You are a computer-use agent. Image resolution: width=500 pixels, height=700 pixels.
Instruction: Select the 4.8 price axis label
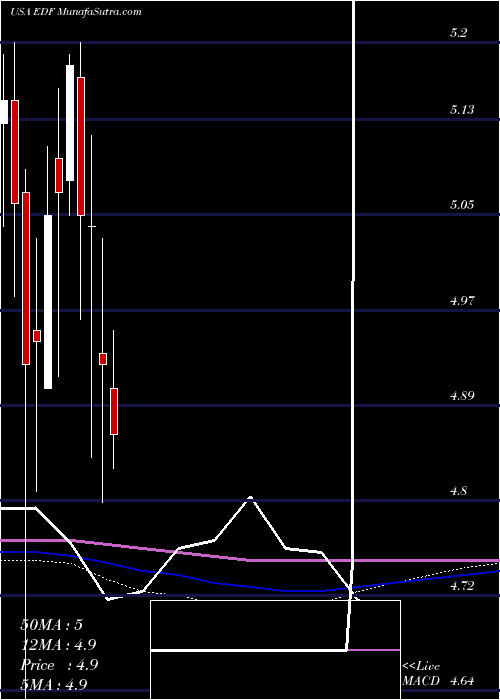[x=458, y=491]
